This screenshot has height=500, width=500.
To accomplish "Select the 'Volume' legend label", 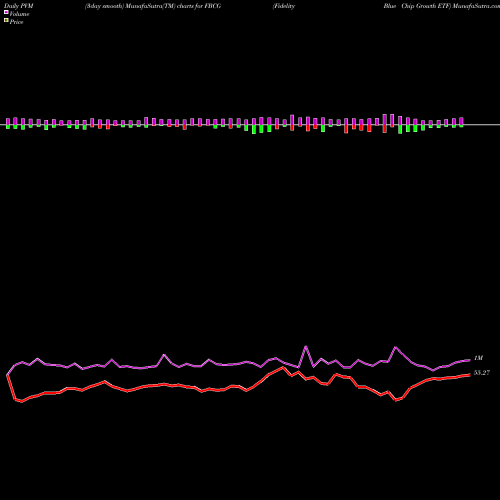I will click(19, 14).
